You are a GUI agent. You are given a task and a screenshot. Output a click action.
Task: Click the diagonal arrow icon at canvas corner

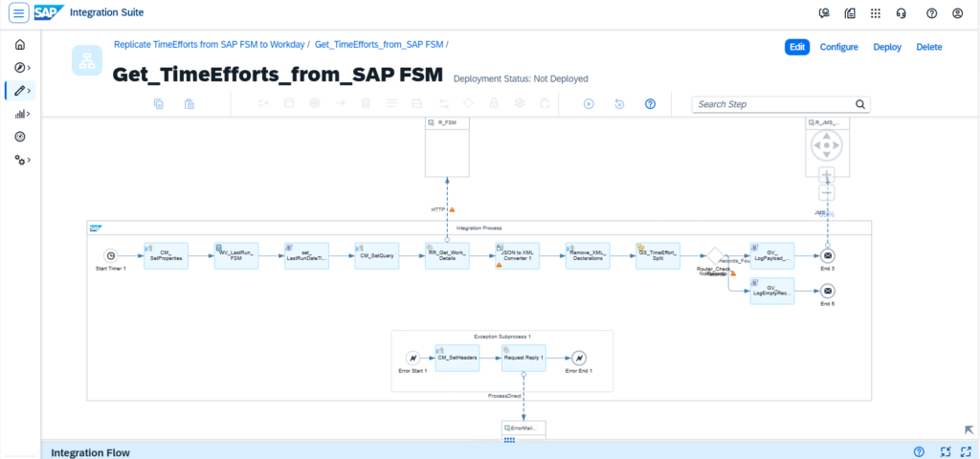click(x=969, y=429)
